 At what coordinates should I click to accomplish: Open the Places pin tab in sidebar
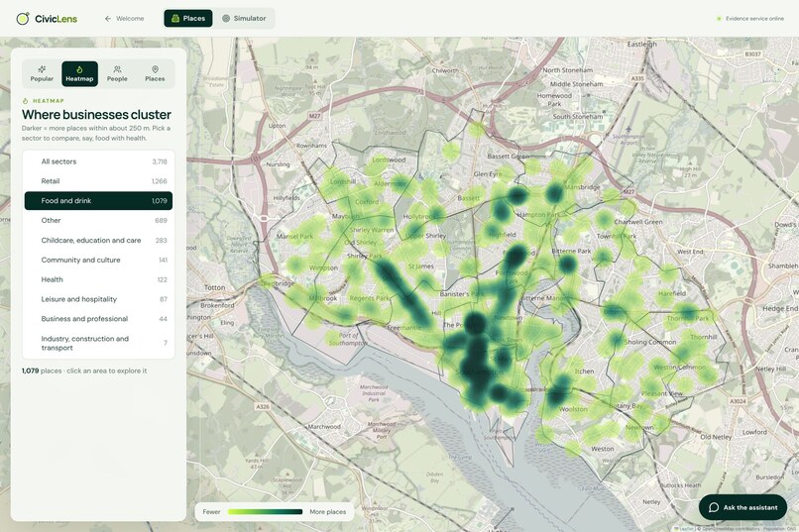155,74
